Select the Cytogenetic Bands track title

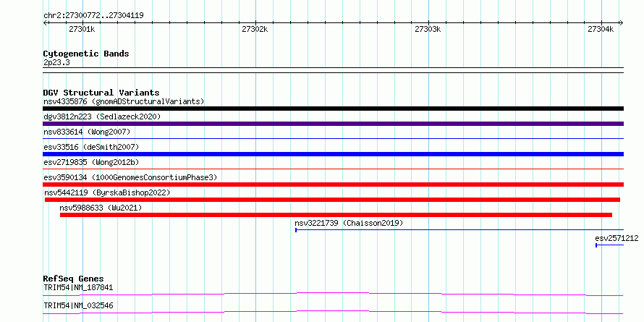[86, 54]
